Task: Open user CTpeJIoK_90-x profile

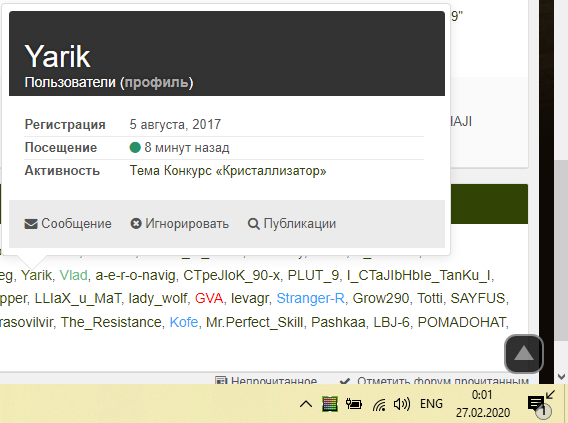Action: [231, 275]
